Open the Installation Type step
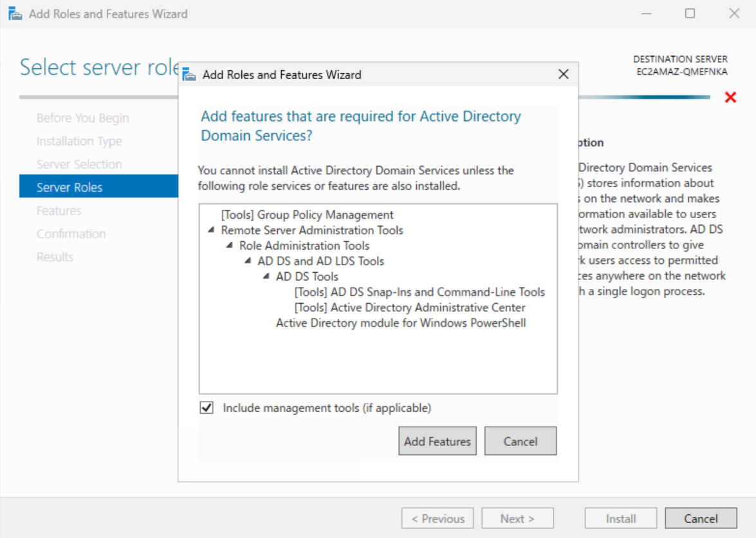Screen dimensions: 756x538 point(79,141)
